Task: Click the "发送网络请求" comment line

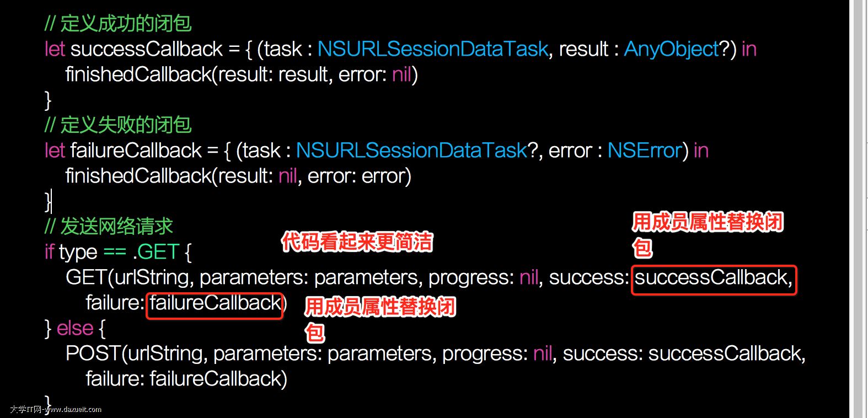Action: click(x=109, y=227)
